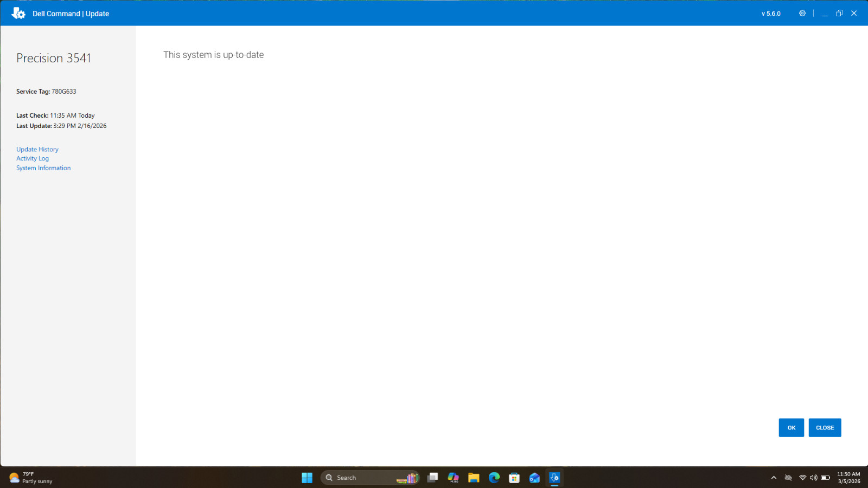This screenshot has height=488, width=868.
Task: Open Microsoft Store from taskbar
Action: click(x=514, y=478)
